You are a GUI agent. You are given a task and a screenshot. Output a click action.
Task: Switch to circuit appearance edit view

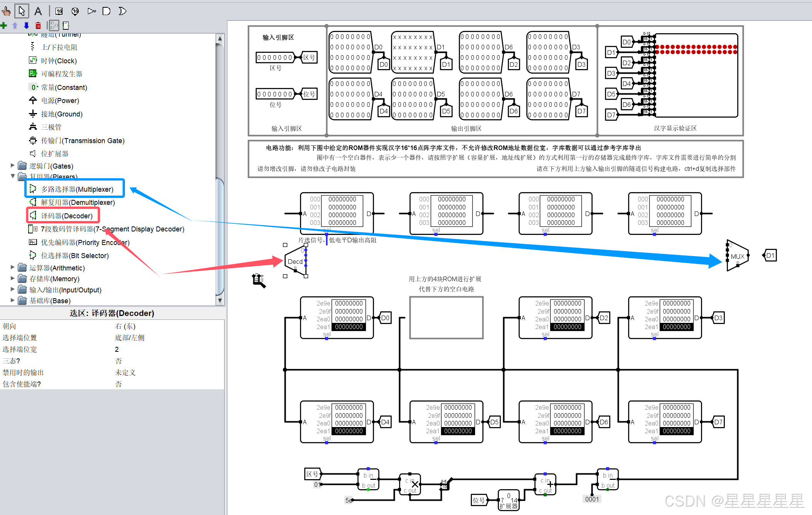point(66,26)
